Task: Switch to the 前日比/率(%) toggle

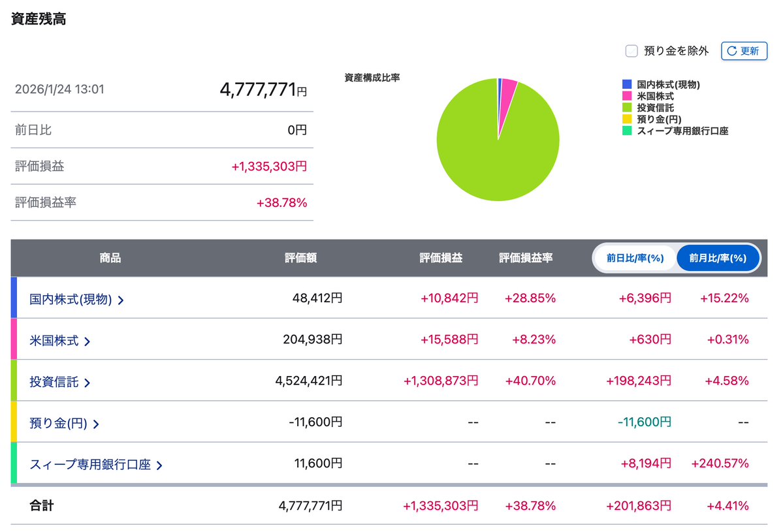Action: pyautogui.click(x=634, y=258)
